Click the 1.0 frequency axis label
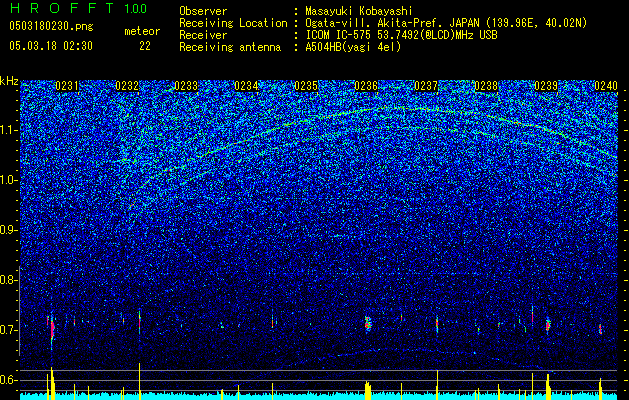629x400 pixels. pyautogui.click(x=9, y=180)
